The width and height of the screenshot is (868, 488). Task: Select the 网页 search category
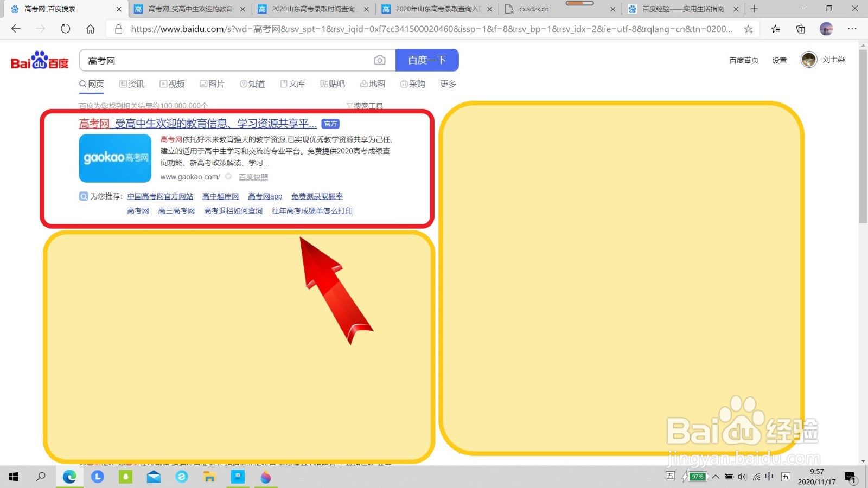pyautogui.click(x=92, y=84)
